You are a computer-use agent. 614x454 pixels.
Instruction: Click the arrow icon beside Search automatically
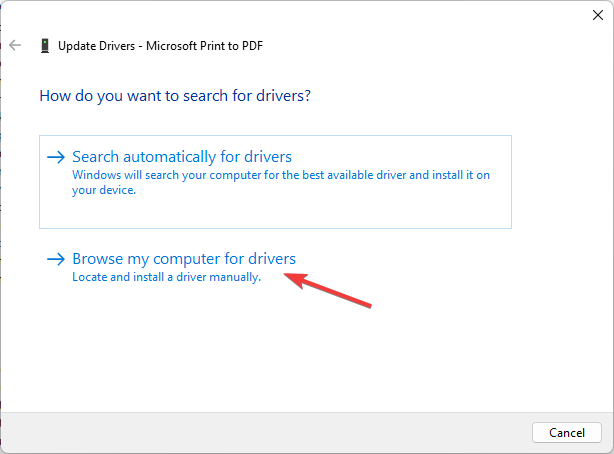pos(56,157)
